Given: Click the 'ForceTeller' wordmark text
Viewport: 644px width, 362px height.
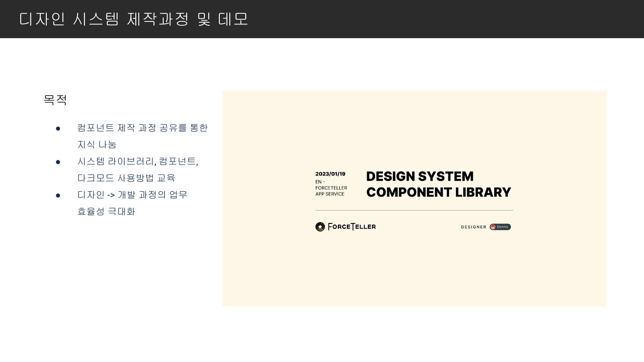Looking at the screenshot, I should [x=352, y=227].
